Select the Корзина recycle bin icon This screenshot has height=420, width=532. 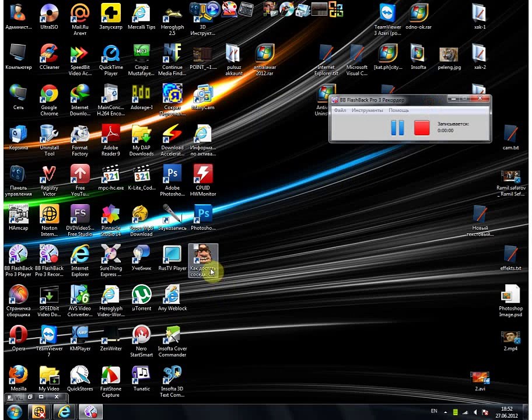point(18,138)
